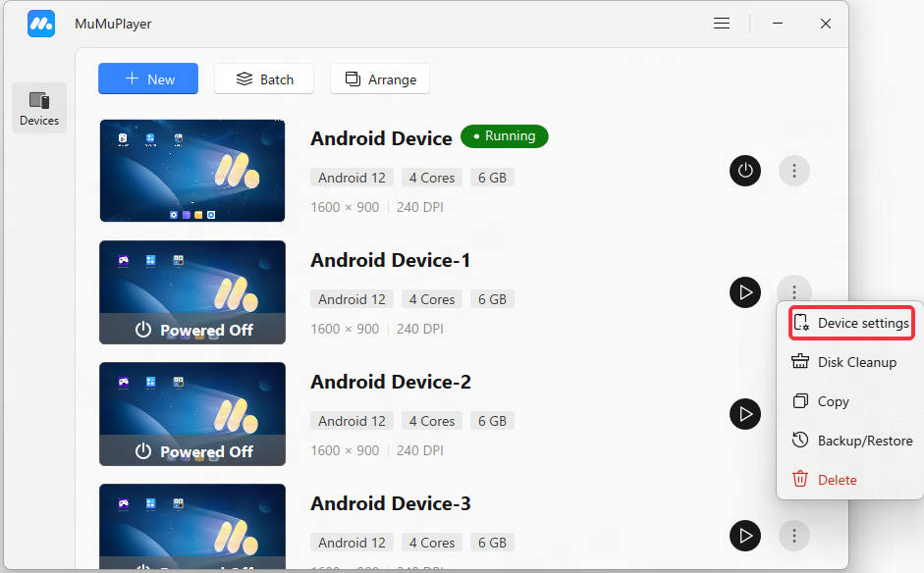924x573 pixels.
Task: Select the Devices sidebar tab
Action: (x=39, y=108)
